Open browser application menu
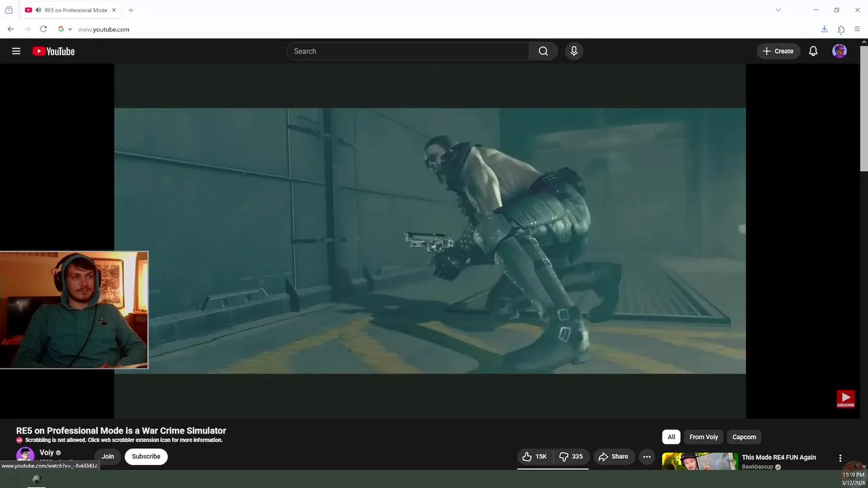 pyautogui.click(x=857, y=29)
